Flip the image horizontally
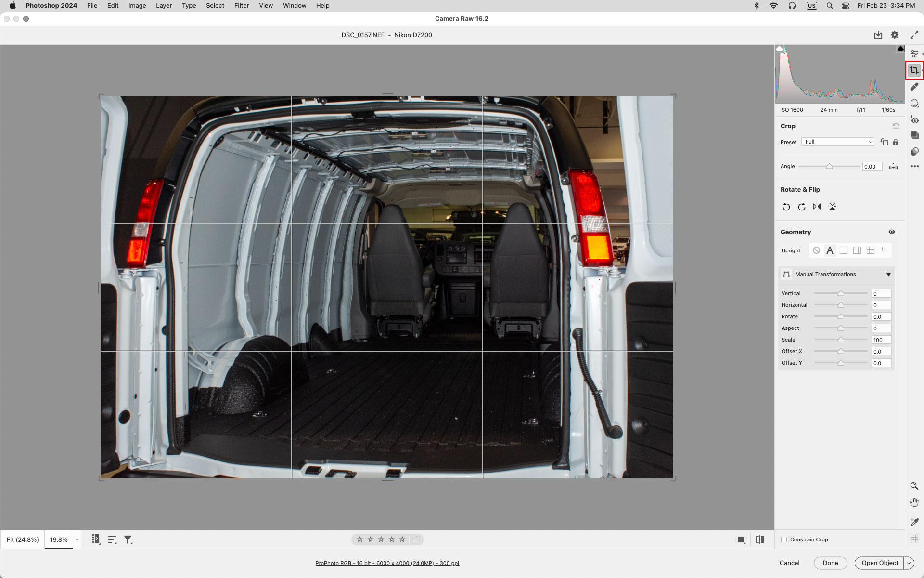 (x=817, y=207)
